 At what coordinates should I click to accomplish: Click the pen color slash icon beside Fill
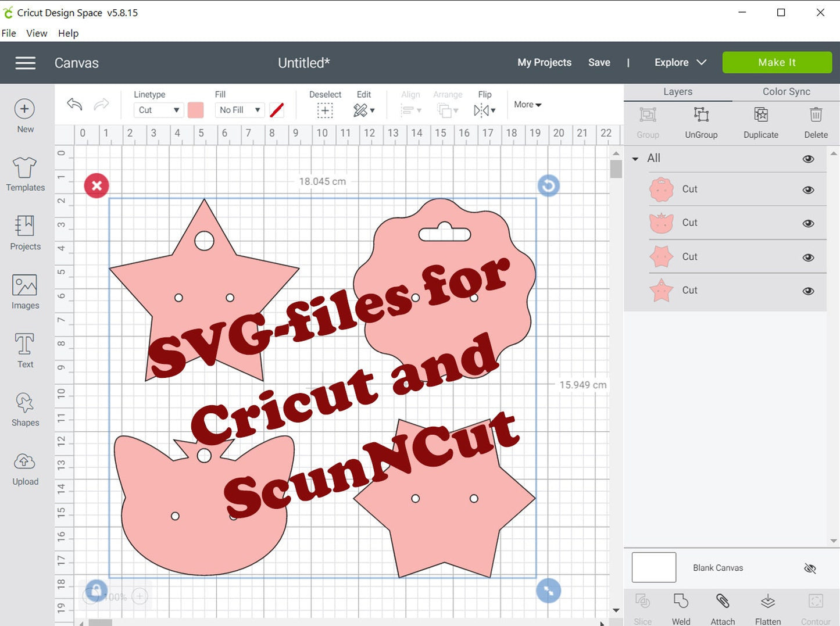[x=277, y=110]
